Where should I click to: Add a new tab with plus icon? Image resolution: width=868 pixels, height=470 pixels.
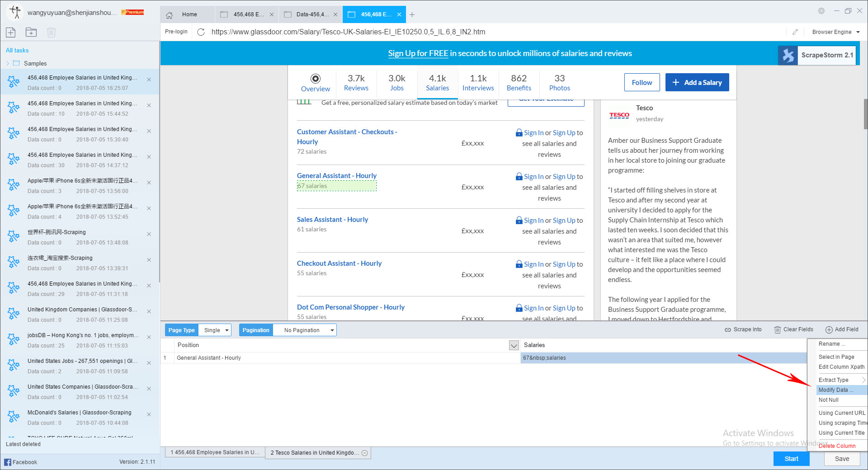(412, 14)
